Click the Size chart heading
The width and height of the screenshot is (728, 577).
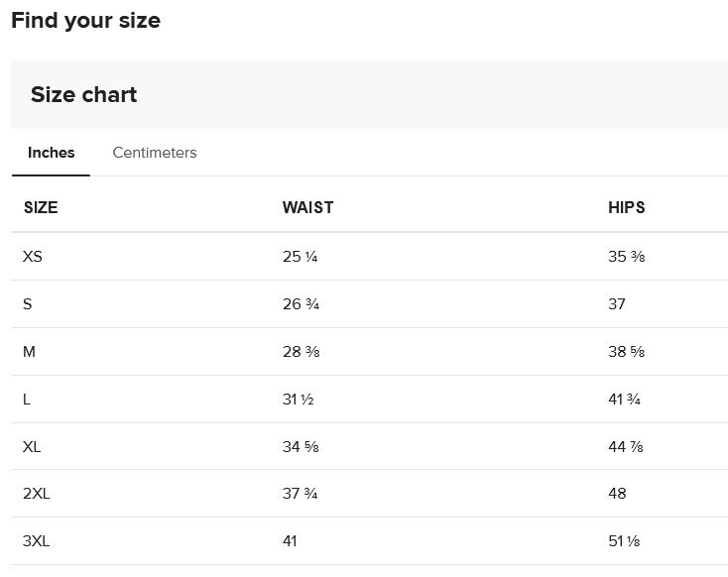(x=84, y=95)
